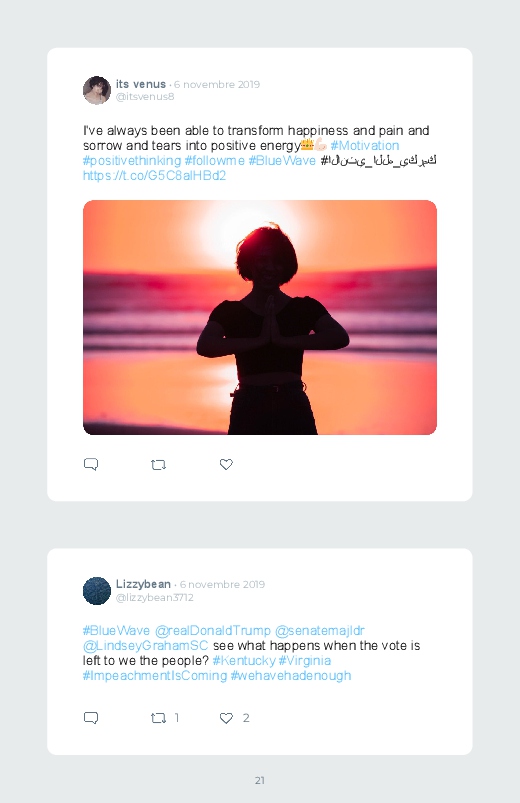Open the #positivethinking hashtag
Screen dimensions: 520x803
pos(132,161)
